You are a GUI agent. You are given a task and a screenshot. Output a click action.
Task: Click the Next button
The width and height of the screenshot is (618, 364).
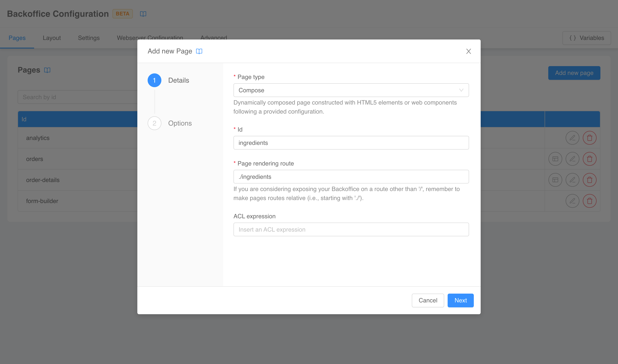[460, 300]
